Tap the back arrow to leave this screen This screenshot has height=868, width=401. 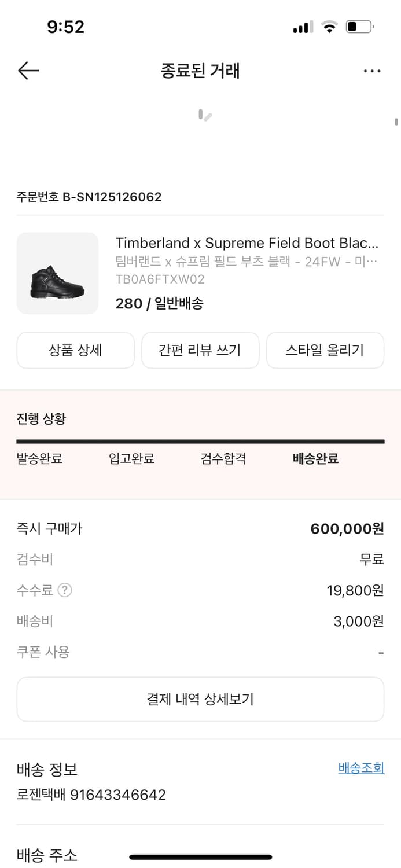27,70
